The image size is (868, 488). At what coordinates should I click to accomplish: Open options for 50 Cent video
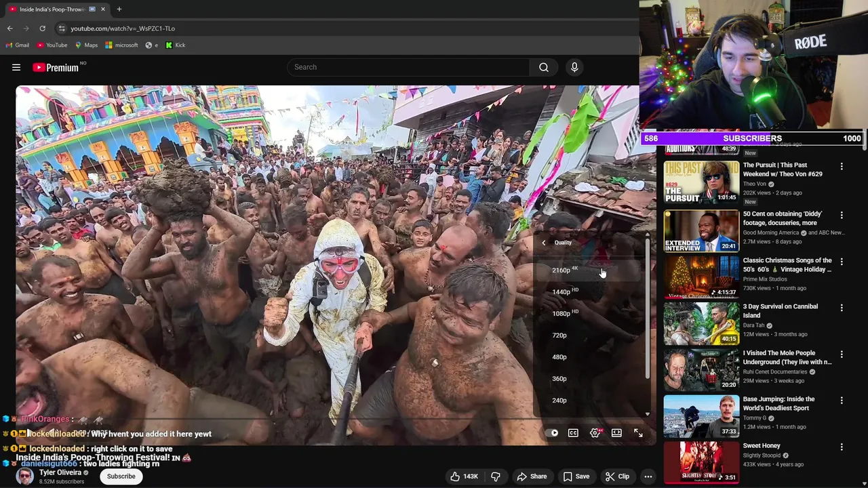tap(842, 215)
